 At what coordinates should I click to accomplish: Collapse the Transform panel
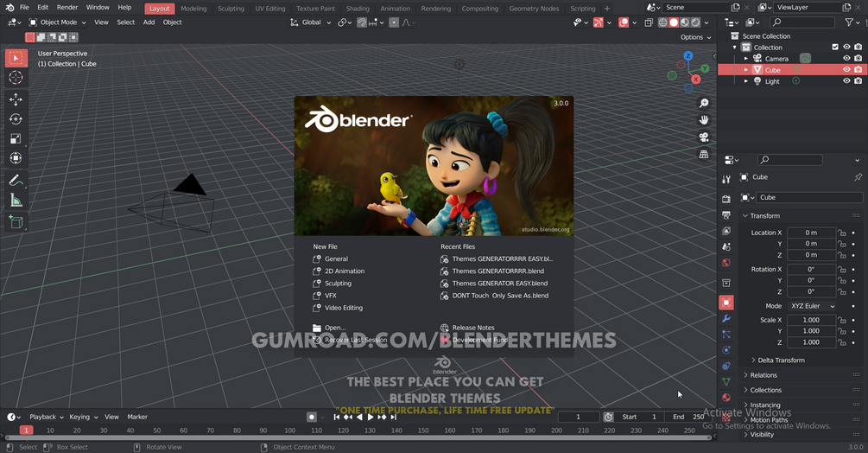pyautogui.click(x=761, y=215)
